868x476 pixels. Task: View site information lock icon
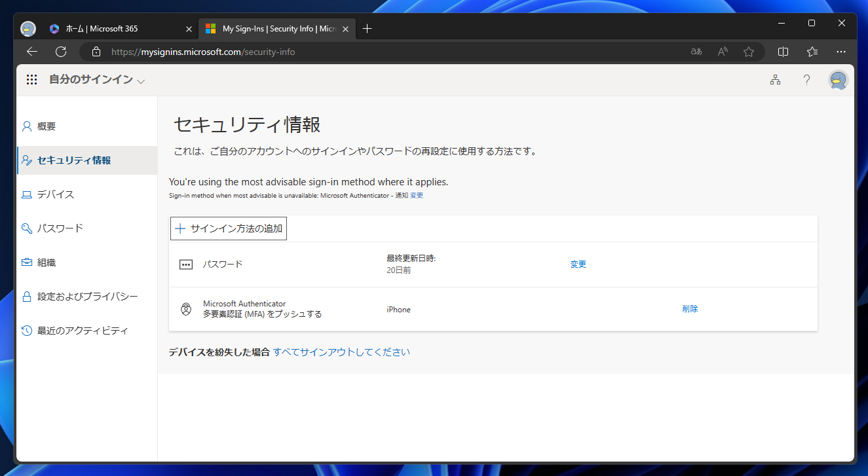click(96, 52)
